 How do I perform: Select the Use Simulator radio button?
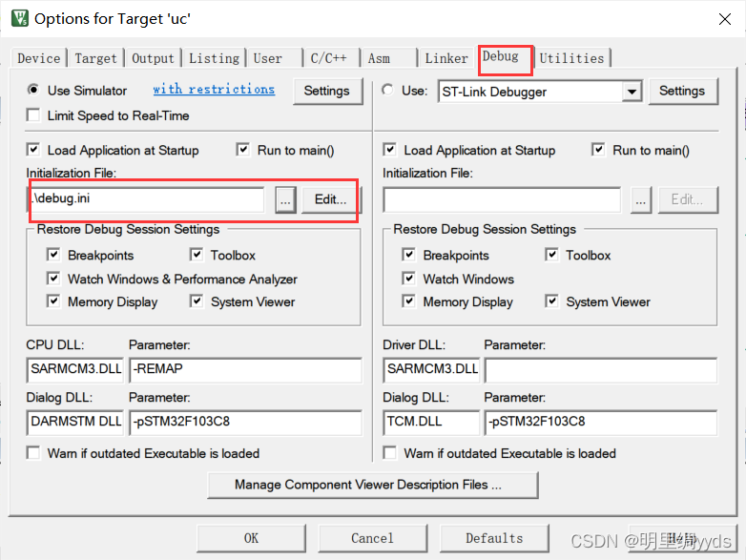pos(33,90)
